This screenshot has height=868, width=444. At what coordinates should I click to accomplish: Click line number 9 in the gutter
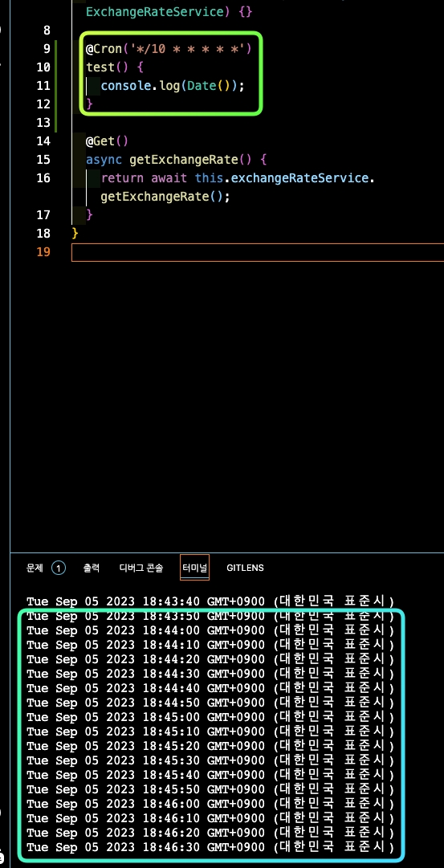pyautogui.click(x=47, y=49)
